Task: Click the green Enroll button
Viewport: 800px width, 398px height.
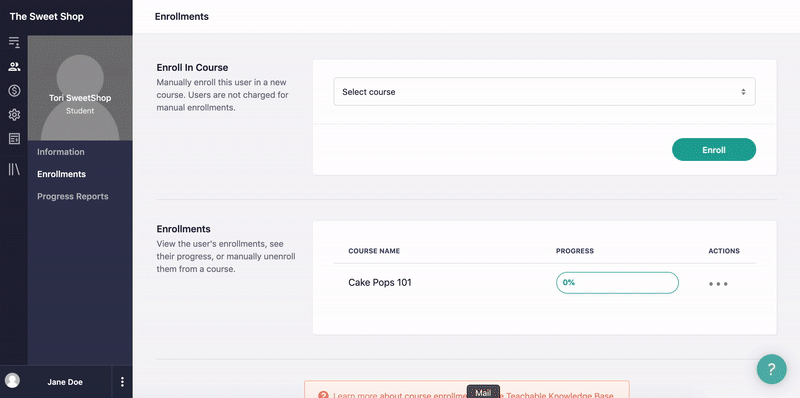Action: (x=714, y=150)
